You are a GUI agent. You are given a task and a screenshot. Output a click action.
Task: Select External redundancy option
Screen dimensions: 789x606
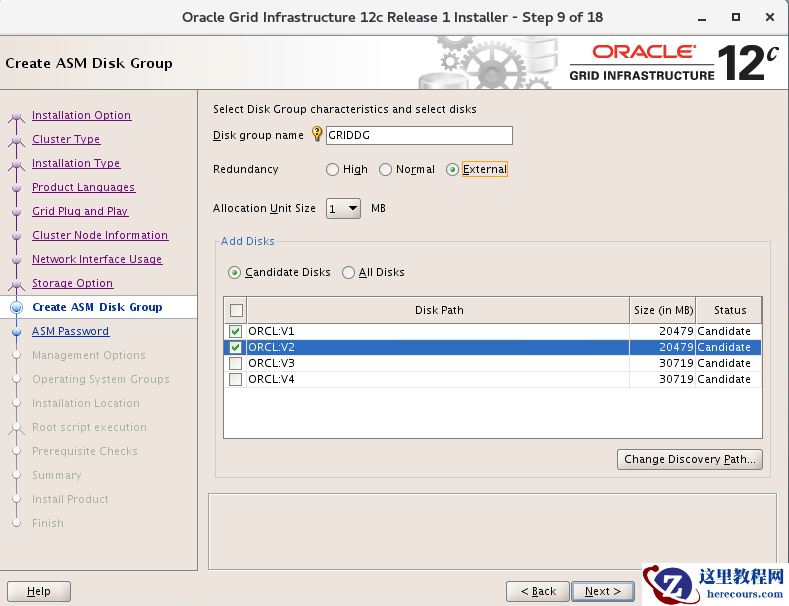click(452, 170)
